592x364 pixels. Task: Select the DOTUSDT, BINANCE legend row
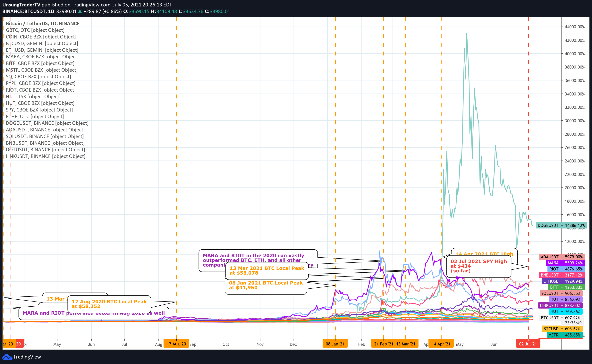[x=45, y=150]
